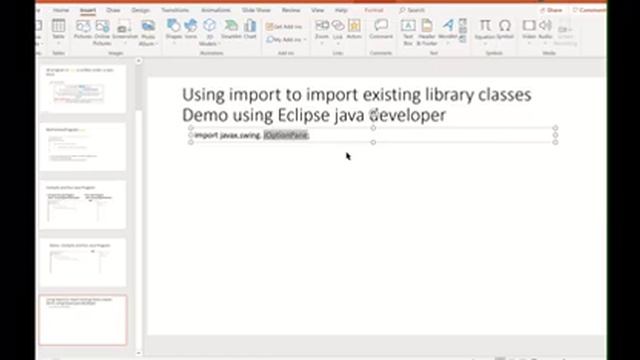Click the Photo Album icon
Screen dimensions: 640x360
148,26
